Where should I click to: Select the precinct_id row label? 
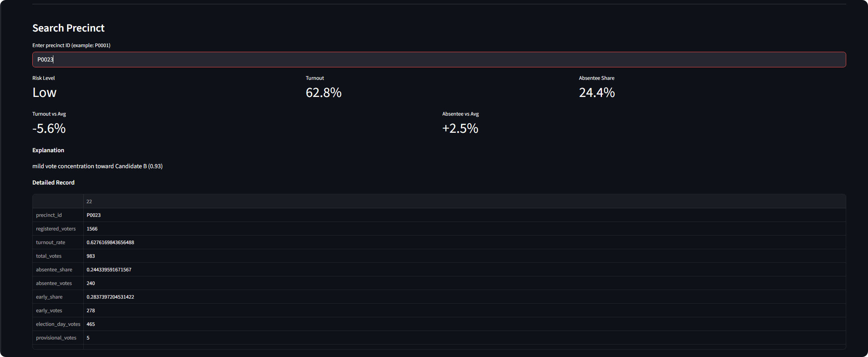(x=49, y=215)
